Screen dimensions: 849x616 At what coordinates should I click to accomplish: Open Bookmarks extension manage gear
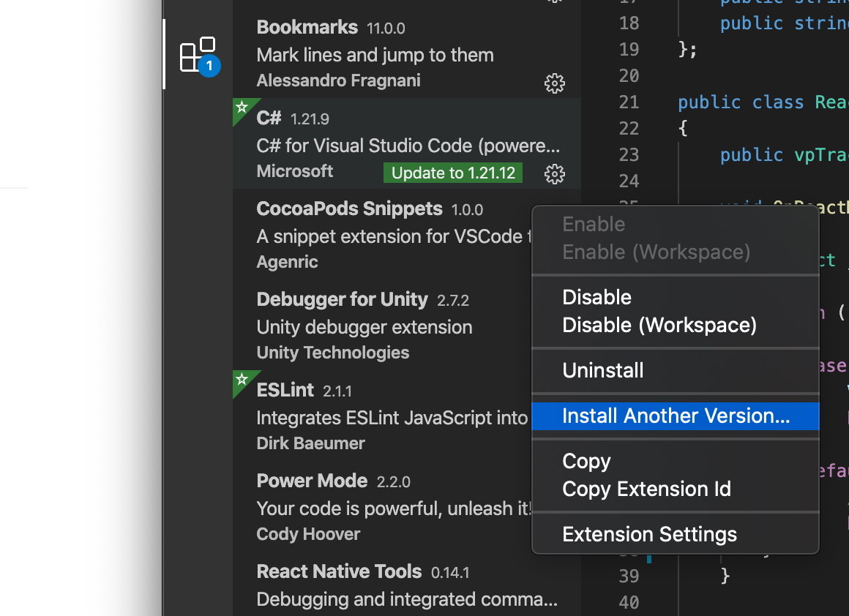(x=555, y=83)
